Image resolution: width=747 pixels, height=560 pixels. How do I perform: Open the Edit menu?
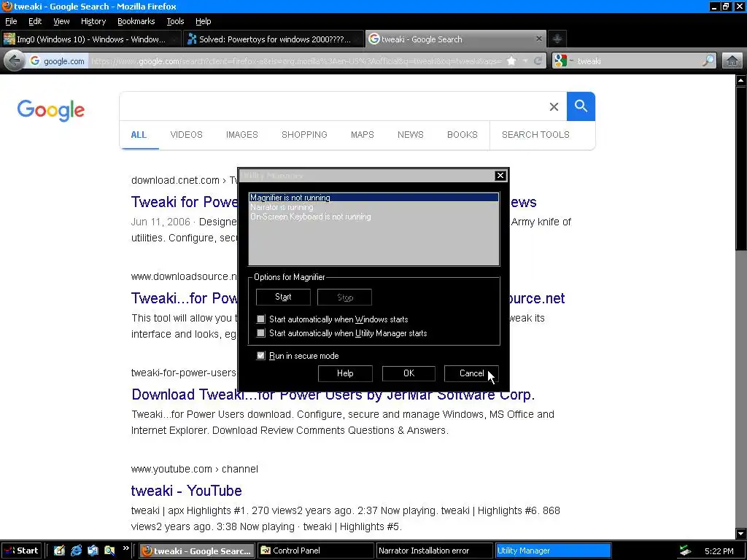(35, 21)
